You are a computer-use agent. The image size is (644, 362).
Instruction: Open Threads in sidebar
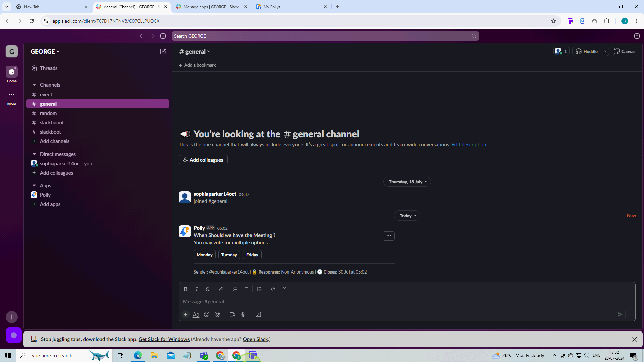[x=98, y=68]
